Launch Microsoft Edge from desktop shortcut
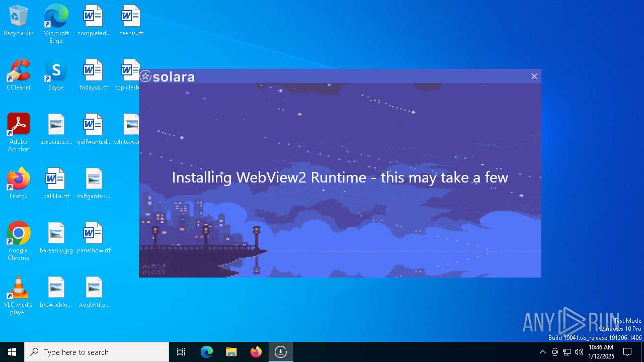 56,24
